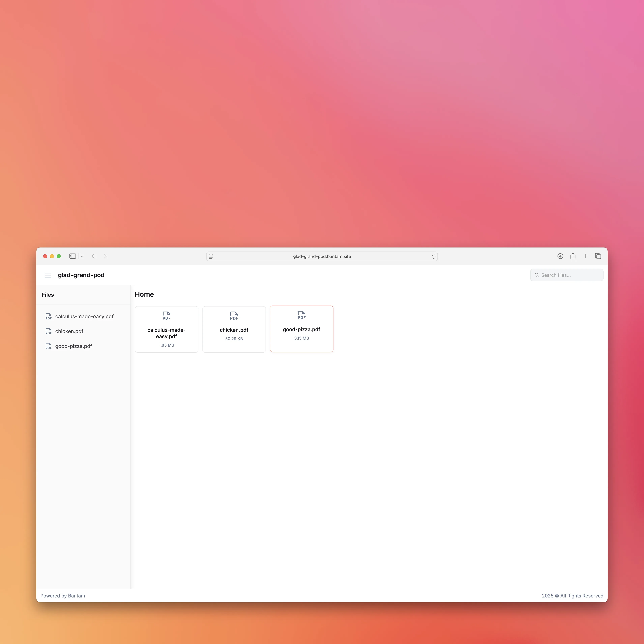Maximize the window with green button
The height and width of the screenshot is (644, 644).
point(59,256)
